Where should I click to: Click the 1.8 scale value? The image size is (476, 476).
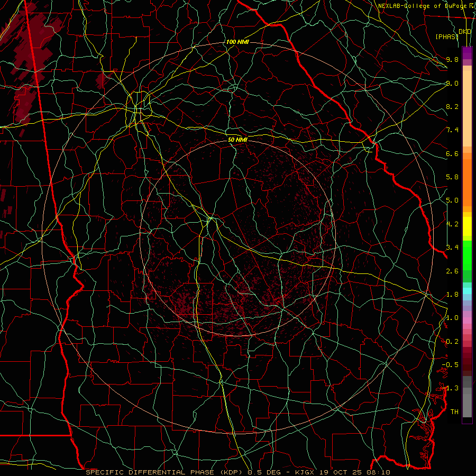[x=452, y=295]
